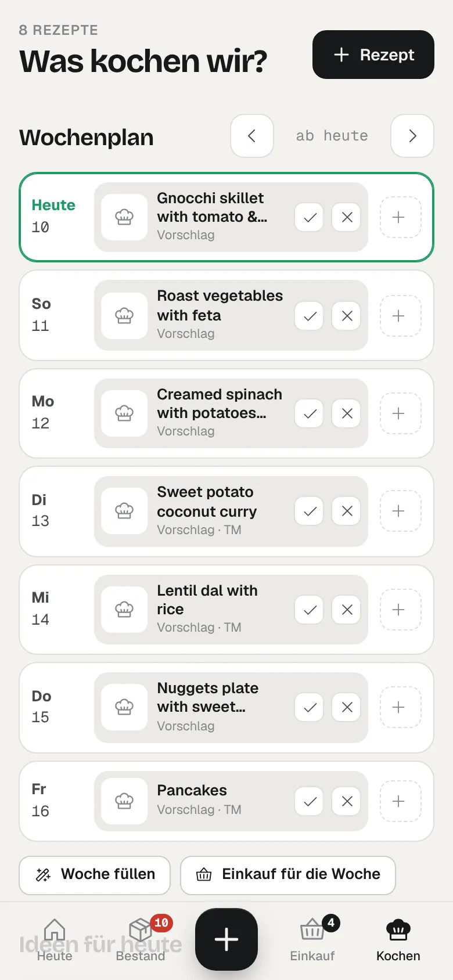Go to previous week with left chevron
This screenshot has height=980, width=453.
(252, 136)
